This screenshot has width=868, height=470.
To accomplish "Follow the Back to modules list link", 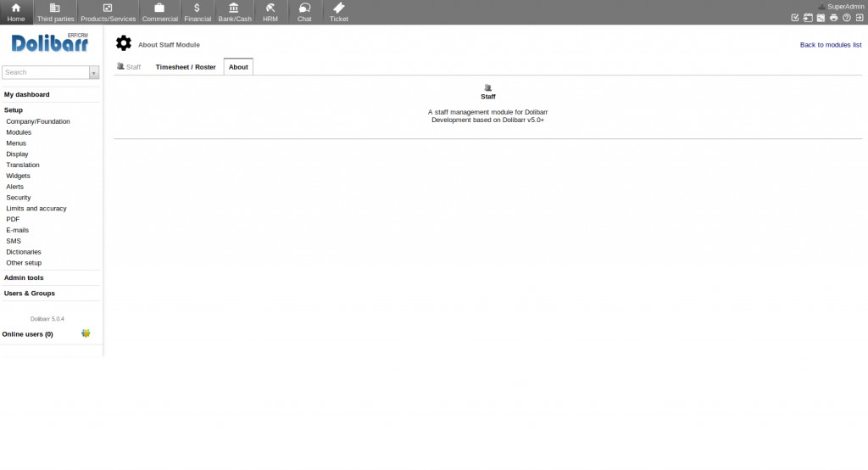I will [831, 45].
